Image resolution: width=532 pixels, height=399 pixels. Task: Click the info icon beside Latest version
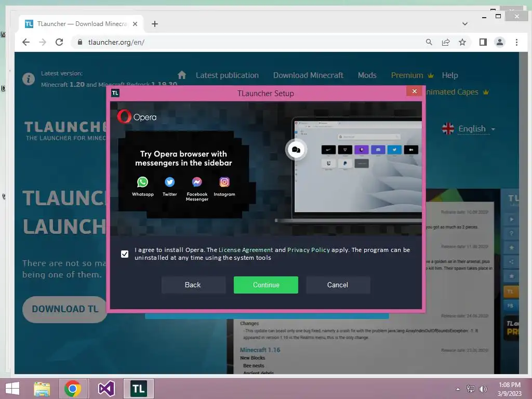coord(29,79)
